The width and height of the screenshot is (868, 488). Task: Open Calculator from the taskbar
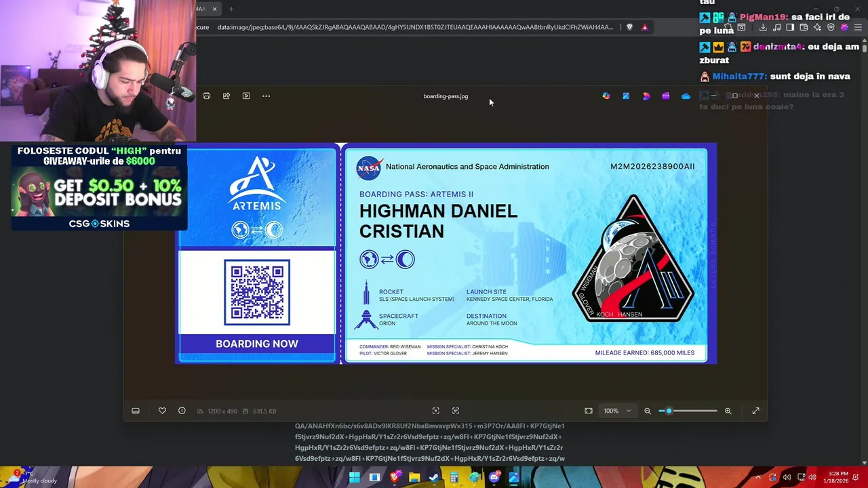[x=454, y=478]
